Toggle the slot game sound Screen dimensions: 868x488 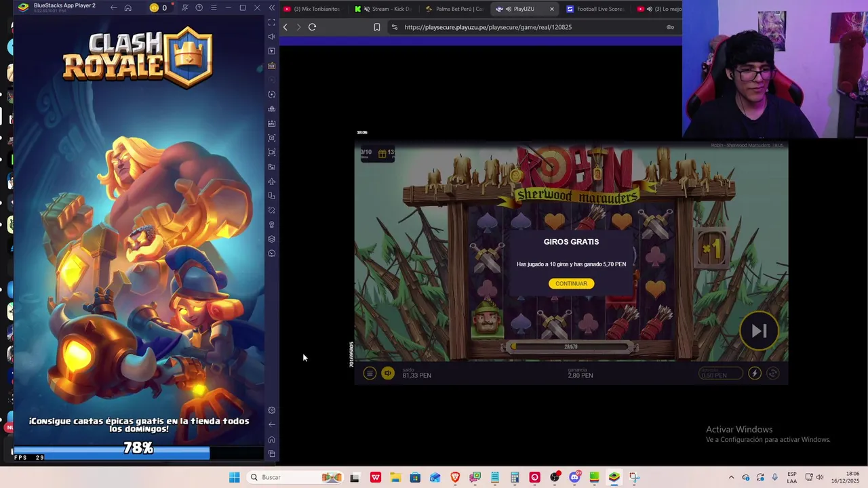point(388,373)
